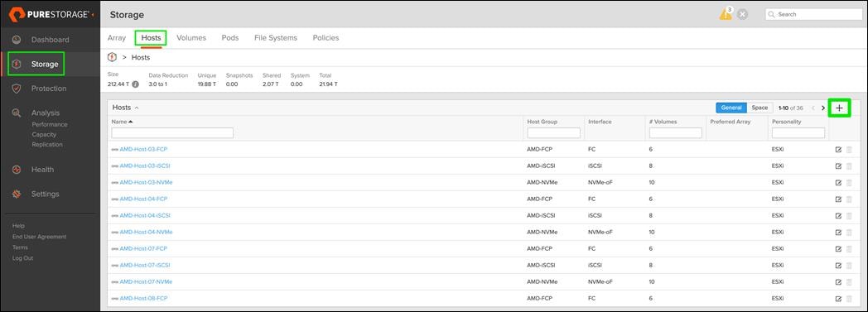Open the Policies tab
The height and width of the screenshot is (312, 868).
pos(325,38)
